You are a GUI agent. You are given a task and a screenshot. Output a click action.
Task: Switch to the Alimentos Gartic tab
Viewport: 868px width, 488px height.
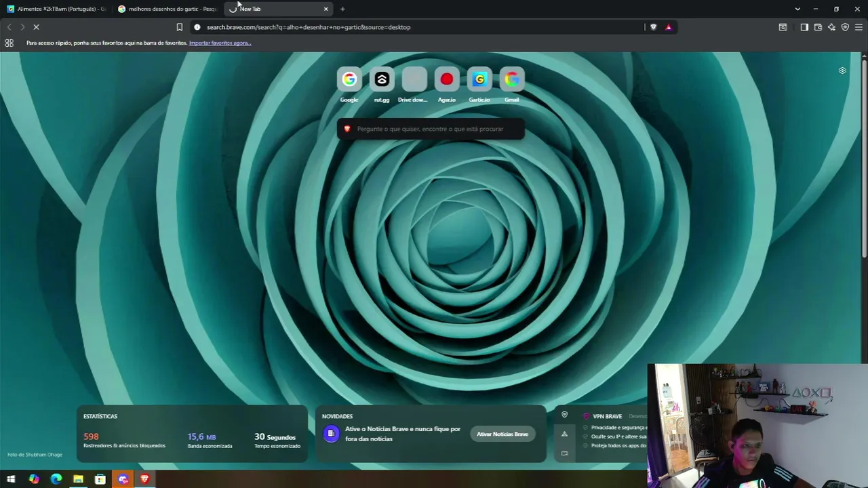tap(57, 9)
